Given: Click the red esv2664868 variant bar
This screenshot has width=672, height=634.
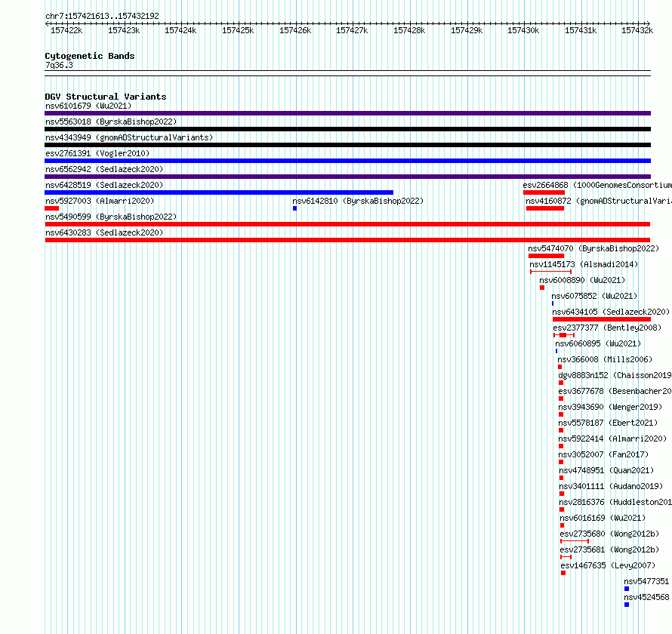Looking at the screenshot, I should click(544, 192).
